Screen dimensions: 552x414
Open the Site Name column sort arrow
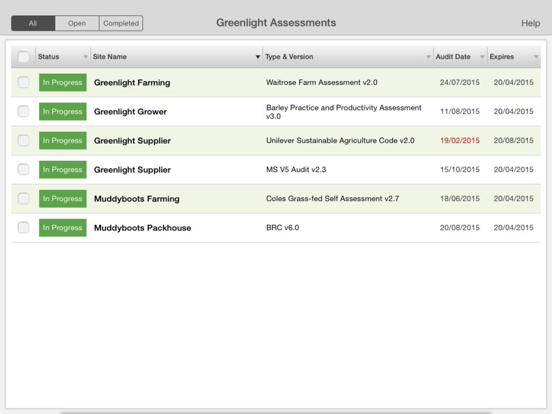(x=258, y=57)
